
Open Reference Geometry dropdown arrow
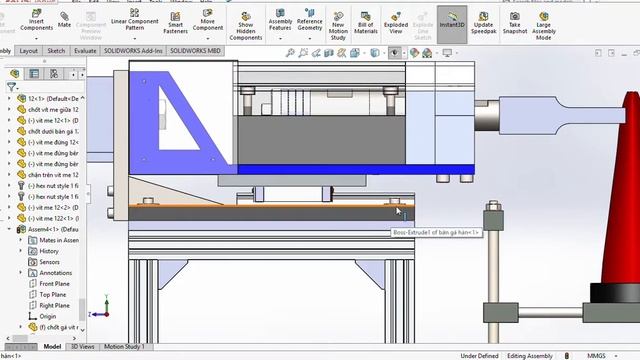(309, 39)
